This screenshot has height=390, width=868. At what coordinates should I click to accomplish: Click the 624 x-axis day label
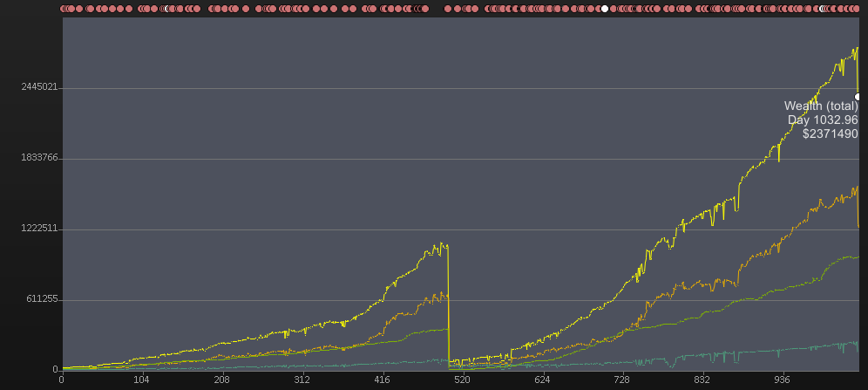click(542, 380)
